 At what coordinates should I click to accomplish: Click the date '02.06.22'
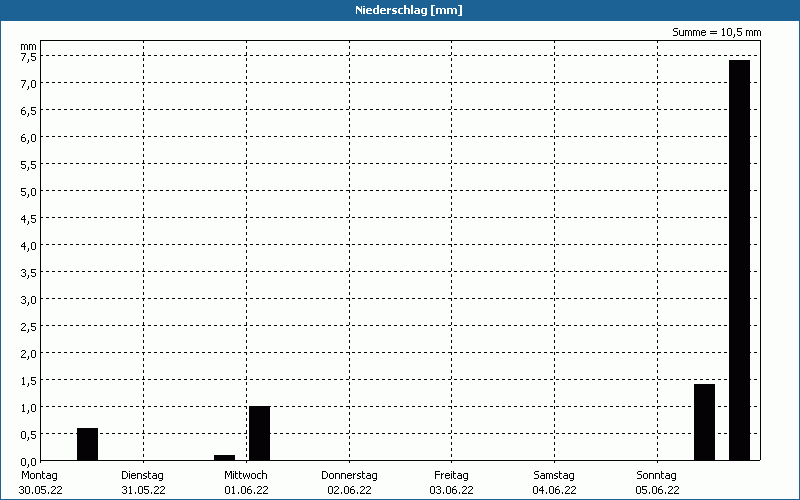349,490
